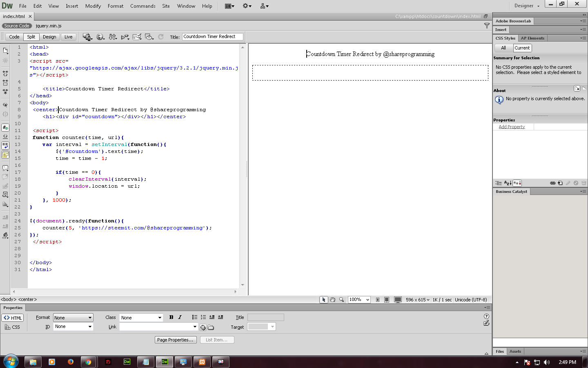Open the Visual Aids eye icon
This screenshot has width=588, height=368.
[x=149, y=37]
